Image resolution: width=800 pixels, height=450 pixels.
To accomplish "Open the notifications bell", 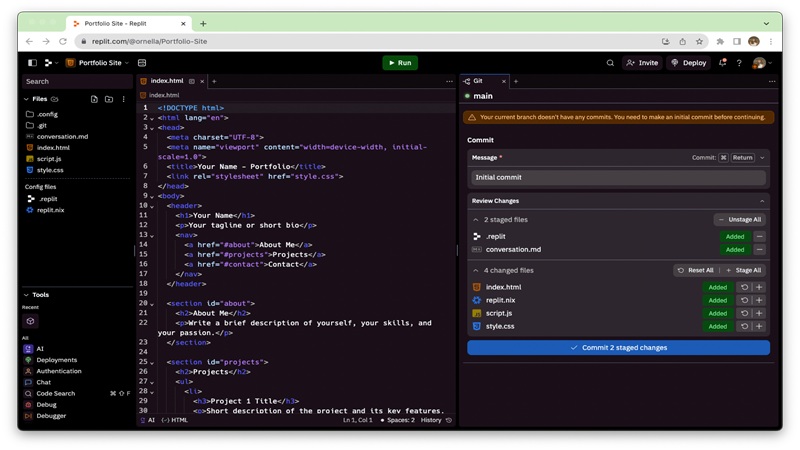I will (x=722, y=63).
